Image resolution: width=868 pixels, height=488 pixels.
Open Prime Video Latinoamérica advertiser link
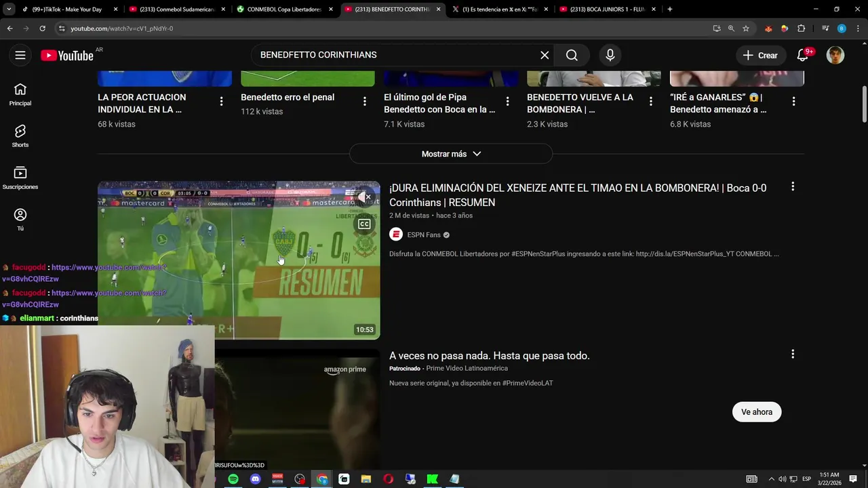[467, 369]
